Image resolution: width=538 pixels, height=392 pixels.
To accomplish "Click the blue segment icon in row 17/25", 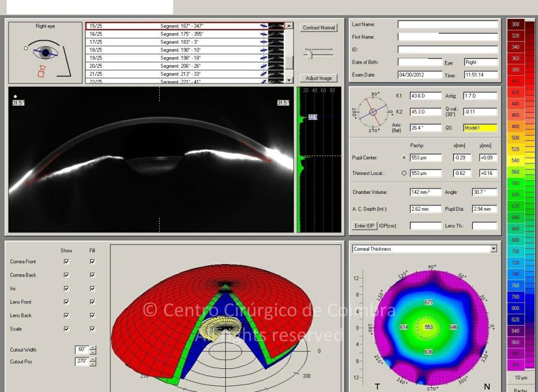I will (x=264, y=42).
